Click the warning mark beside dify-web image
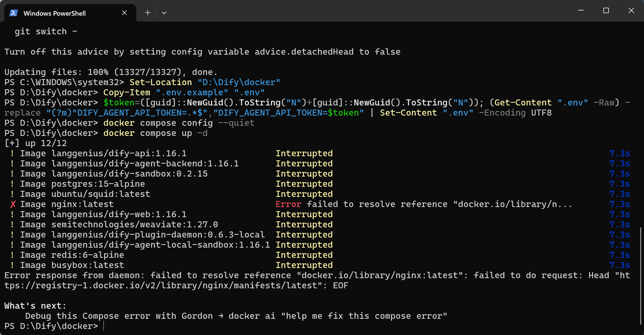The width and height of the screenshot is (644, 335). coord(12,214)
